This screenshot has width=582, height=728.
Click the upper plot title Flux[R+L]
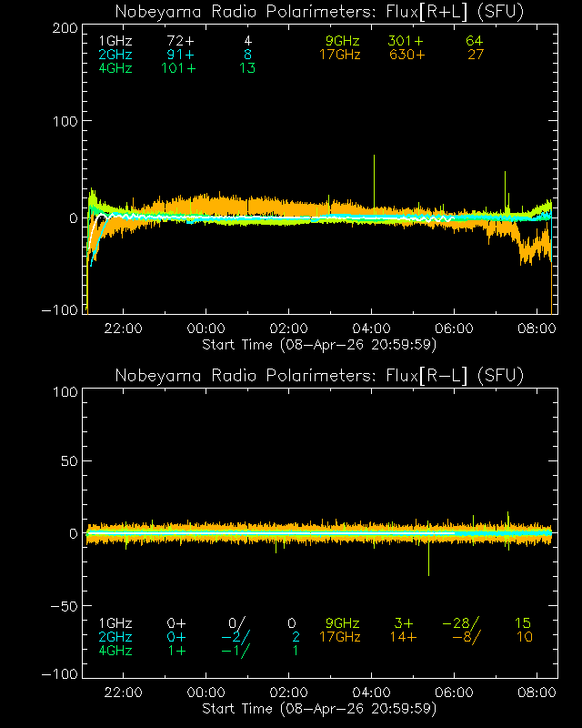[318, 12]
